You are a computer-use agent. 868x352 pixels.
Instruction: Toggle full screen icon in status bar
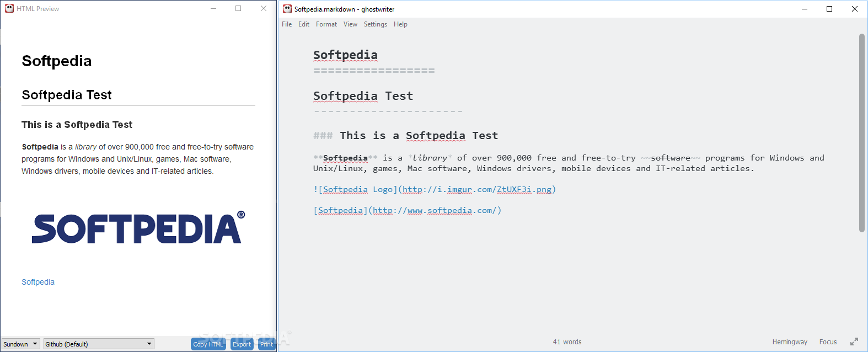[x=854, y=342]
